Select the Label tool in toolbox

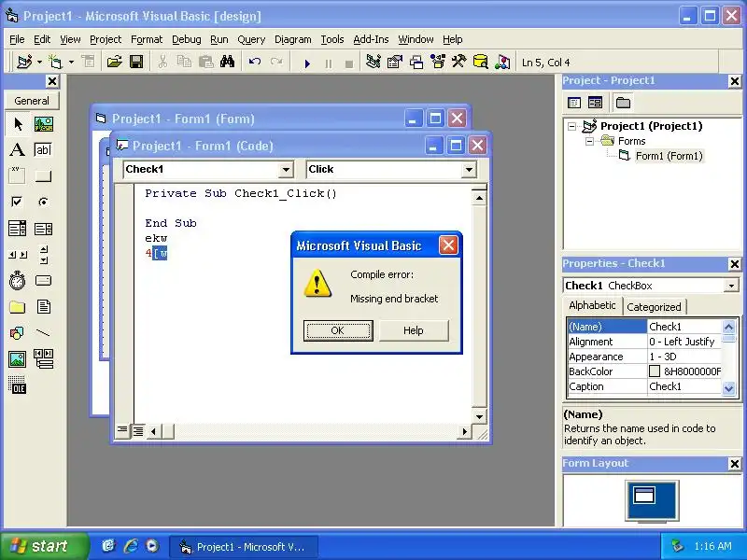18,150
